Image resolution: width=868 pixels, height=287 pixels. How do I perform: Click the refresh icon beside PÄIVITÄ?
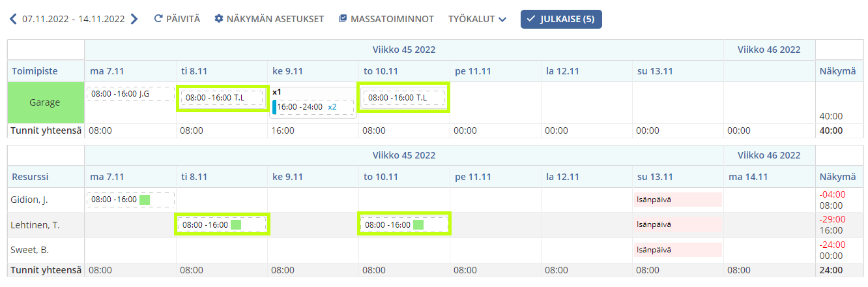click(158, 19)
